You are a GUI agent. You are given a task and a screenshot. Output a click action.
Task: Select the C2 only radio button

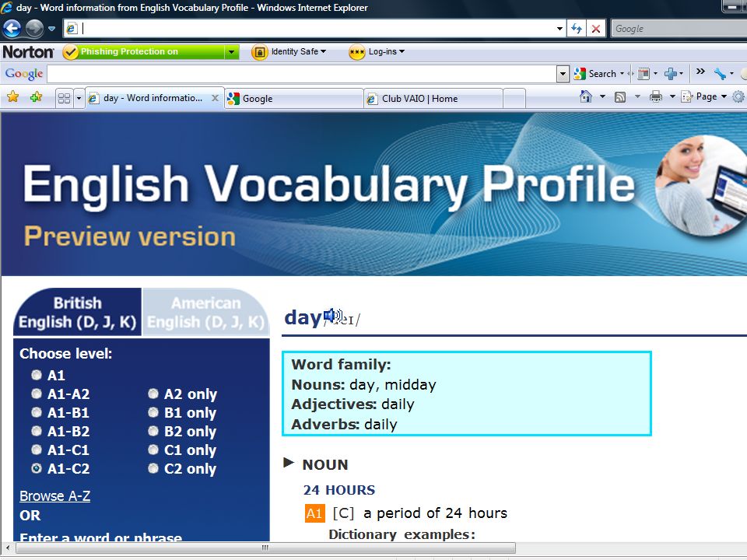pos(153,468)
